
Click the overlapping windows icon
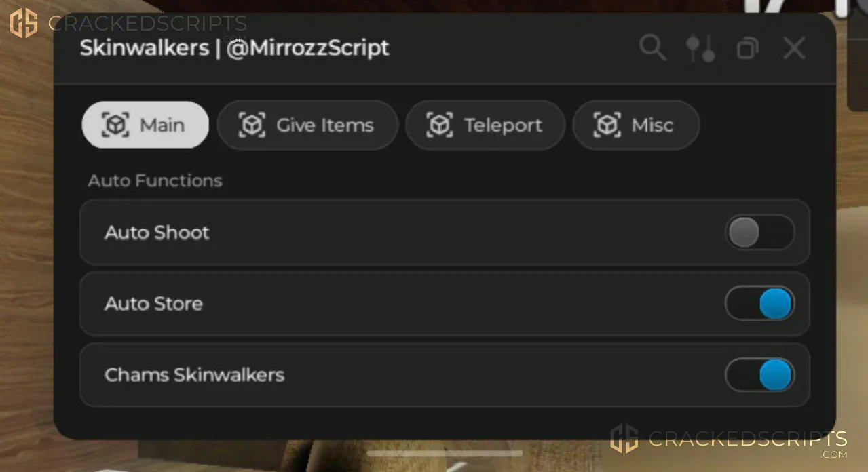coord(747,49)
